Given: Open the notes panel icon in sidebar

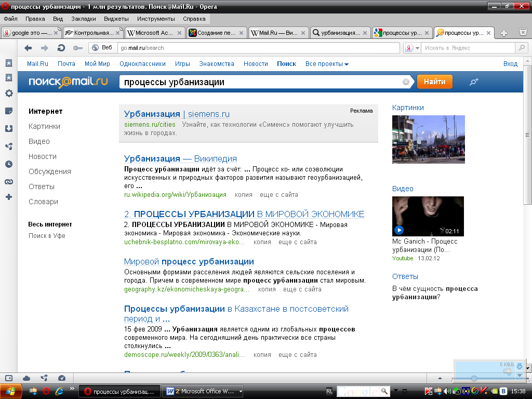Looking at the screenshot, I should point(9,111).
